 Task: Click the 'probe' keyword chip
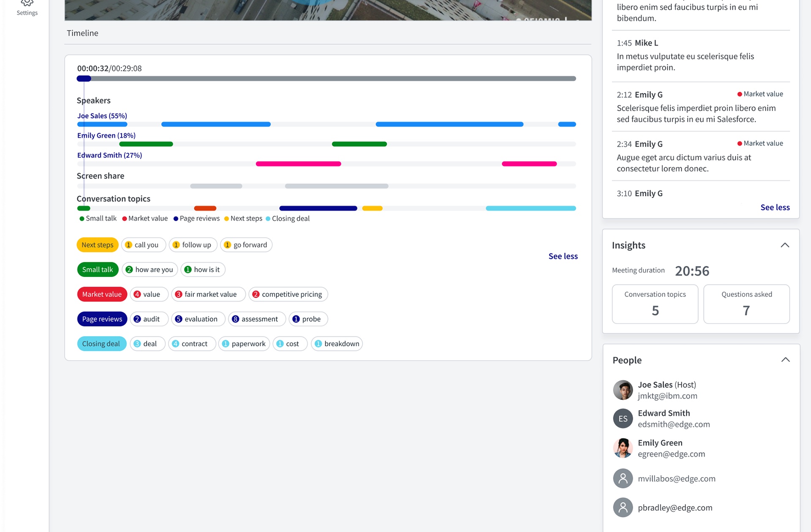pos(308,319)
